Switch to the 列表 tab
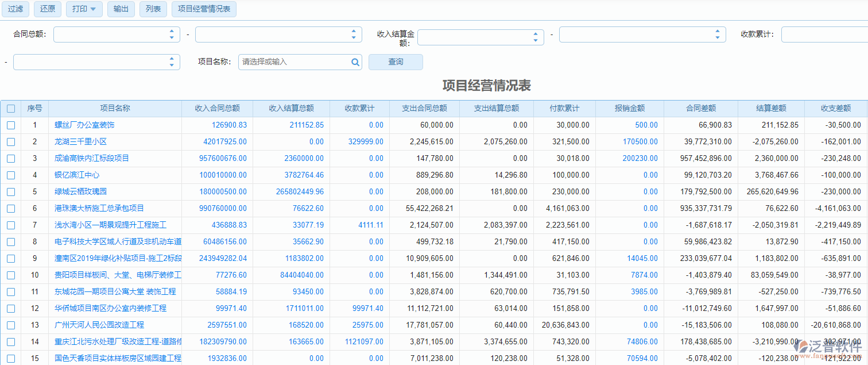868x365 pixels. pos(153,9)
